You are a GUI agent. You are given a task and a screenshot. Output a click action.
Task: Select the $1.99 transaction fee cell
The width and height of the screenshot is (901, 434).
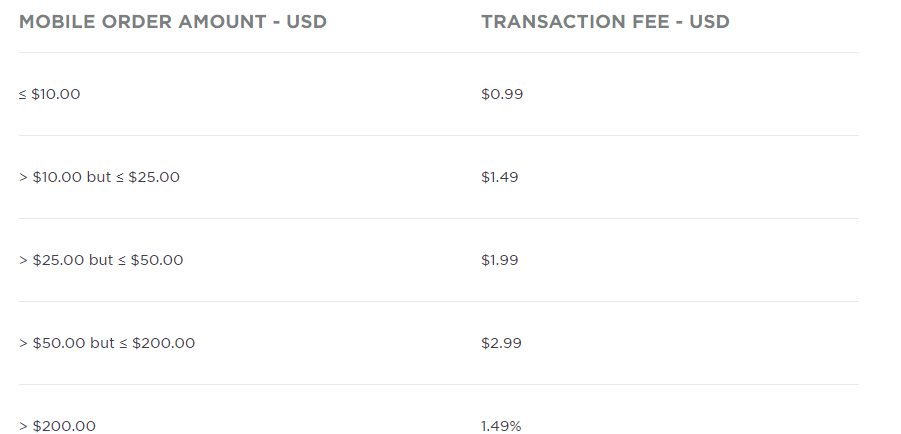coord(502,260)
